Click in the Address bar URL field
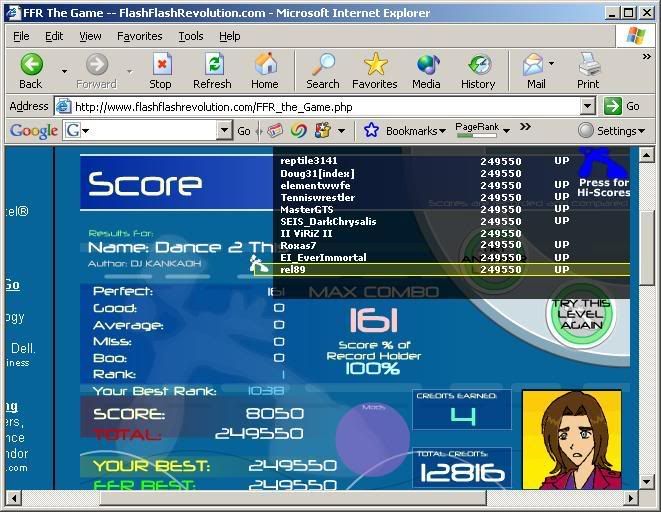Screen dimensions: 661x512 coord(320,106)
